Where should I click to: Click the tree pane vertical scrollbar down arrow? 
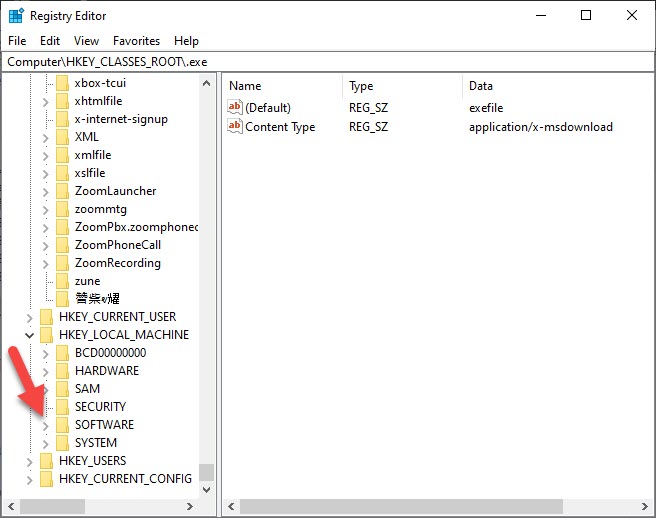207,490
